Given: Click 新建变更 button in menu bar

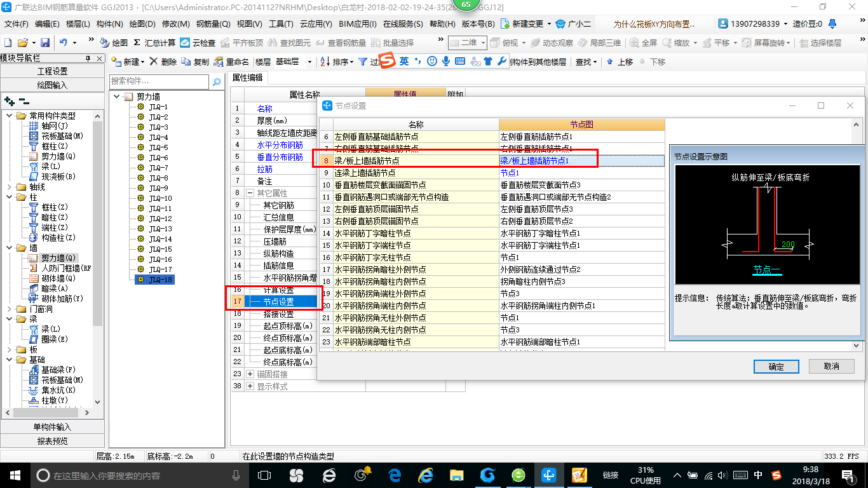Looking at the screenshot, I should pos(526,24).
